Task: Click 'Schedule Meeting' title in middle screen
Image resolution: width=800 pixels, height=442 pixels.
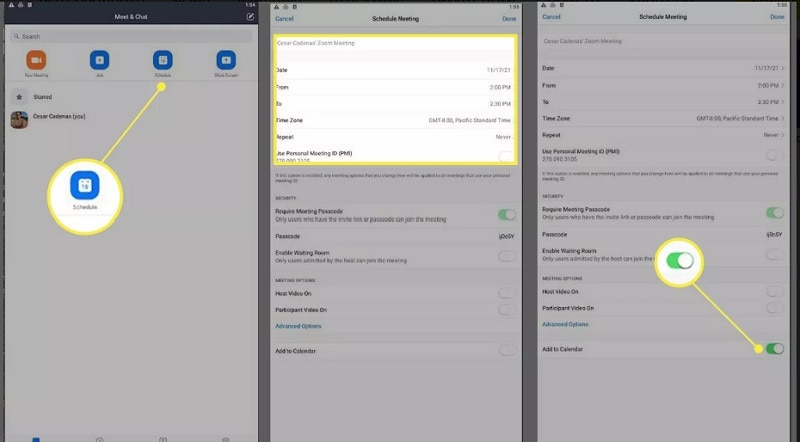Action: pos(395,19)
